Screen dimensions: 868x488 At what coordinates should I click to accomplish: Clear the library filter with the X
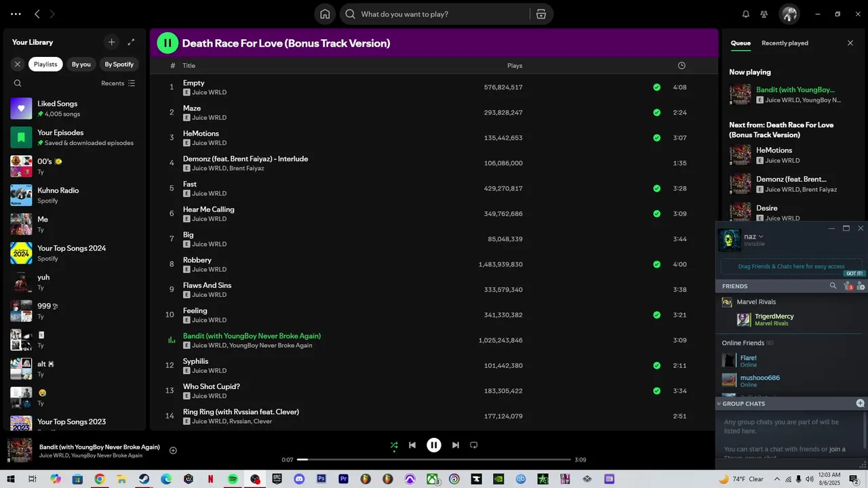click(18, 64)
